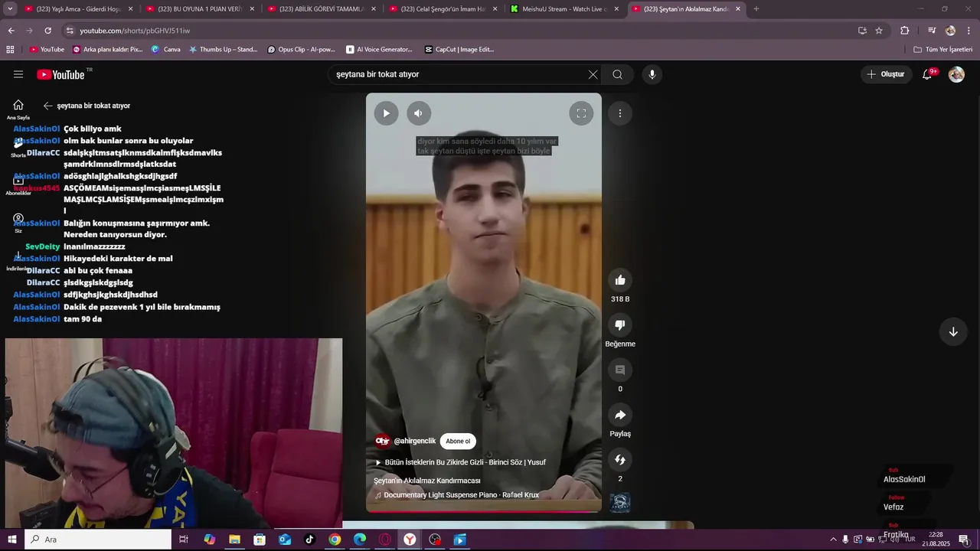Open comments for the Short

[x=620, y=370]
